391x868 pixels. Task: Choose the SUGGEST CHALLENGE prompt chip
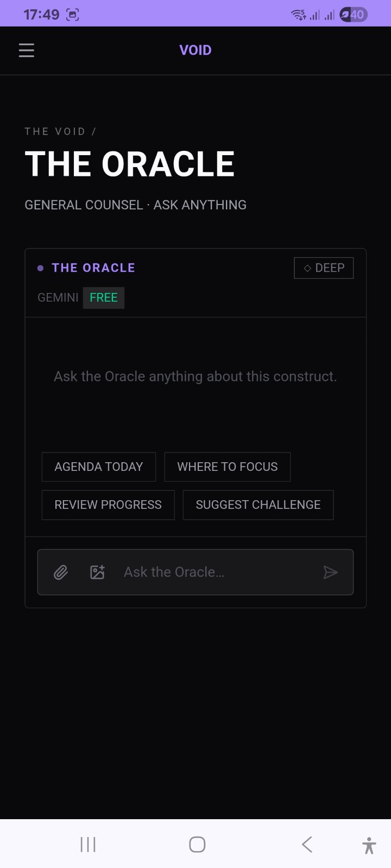[258, 505]
